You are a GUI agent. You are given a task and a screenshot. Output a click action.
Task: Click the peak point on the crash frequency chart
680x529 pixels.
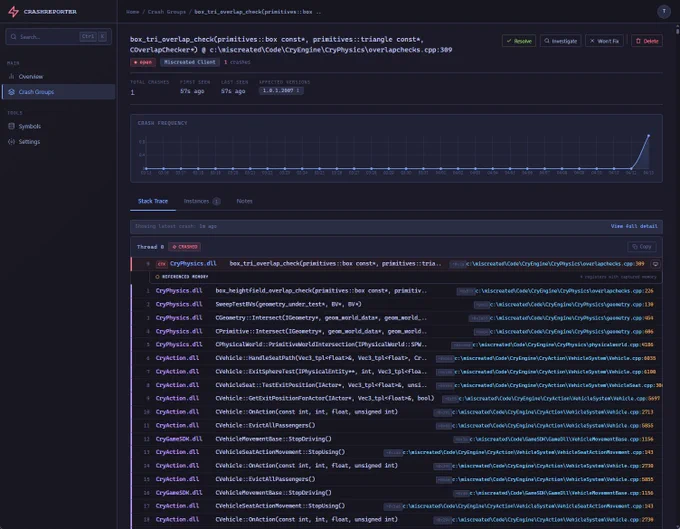point(648,136)
